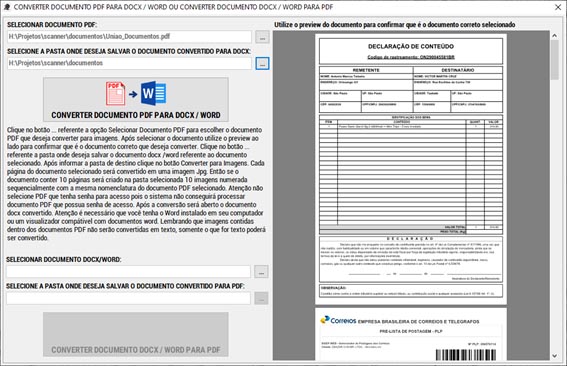The width and height of the screenshot is (567, 366).
Task: Focus the DOCX save folder path field
Action: pyautogui.click(x=129, y=63)
